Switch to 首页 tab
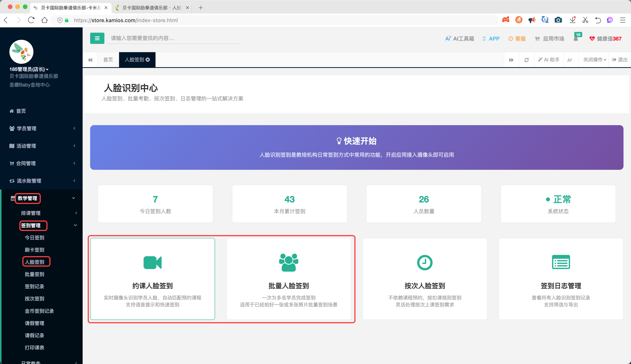 click(x=108, y=60)
